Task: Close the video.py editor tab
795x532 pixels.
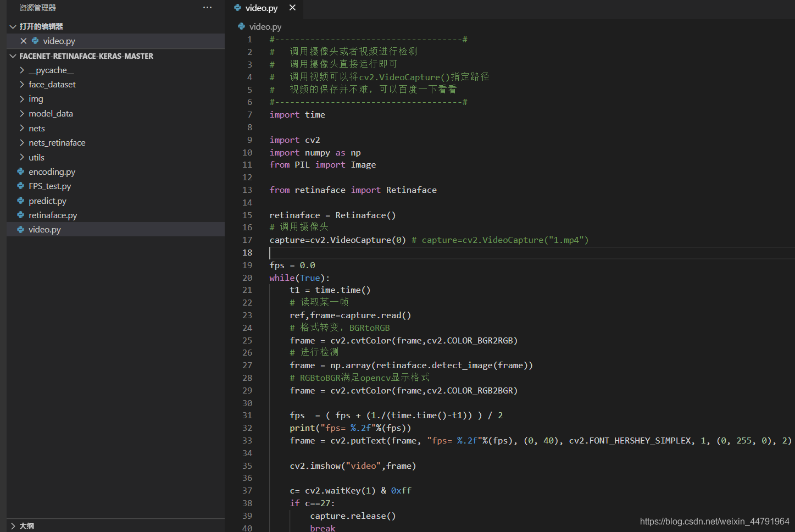Action: click(292, 8)
